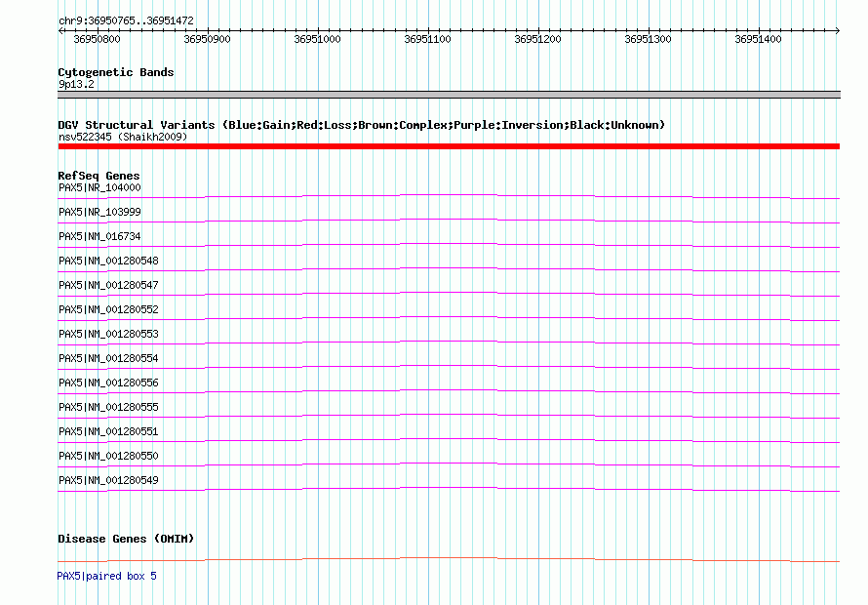Select transcript PAX5|NM_001280554
Screen dimensions: 868x605
(108, 358)
